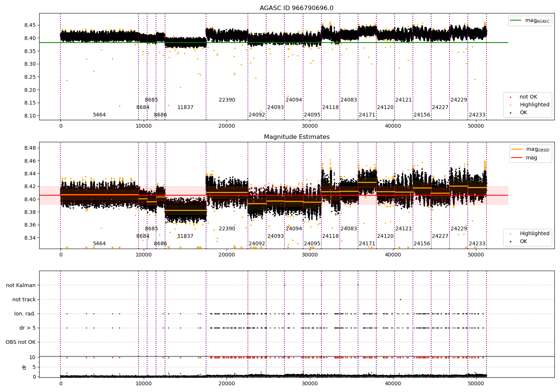Image resolution: width=560 pixels, height=392 pixels.
Task: Click OBSID label 22390 in top plot
Action: coord(227,100)
